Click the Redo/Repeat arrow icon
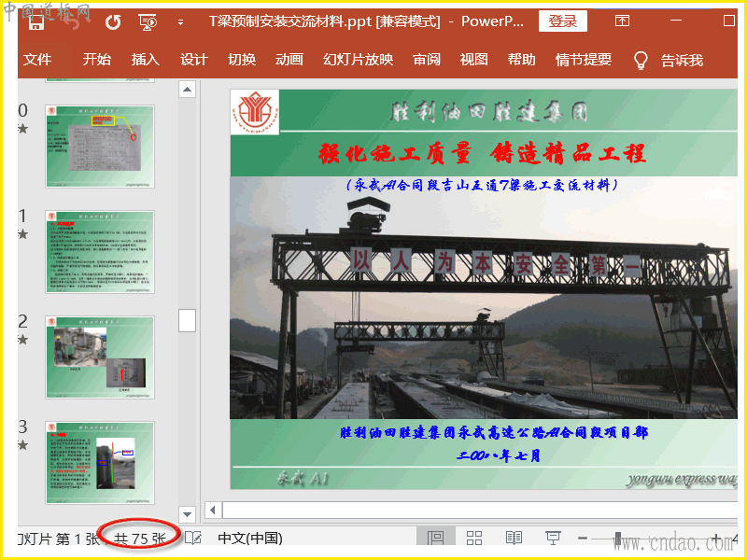The height and width of the screenshot is (560, 747). [x=113, y=21]
